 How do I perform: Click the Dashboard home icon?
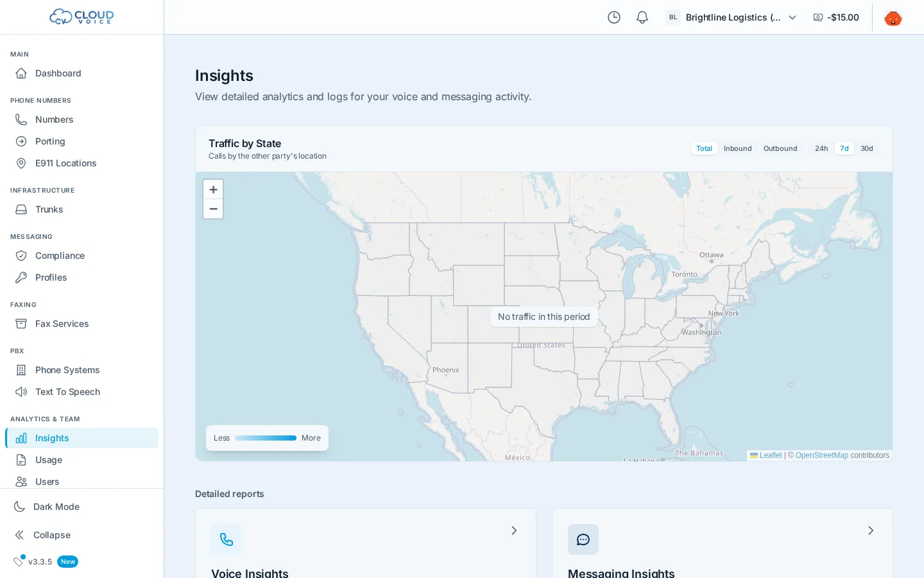click(21, 73)
